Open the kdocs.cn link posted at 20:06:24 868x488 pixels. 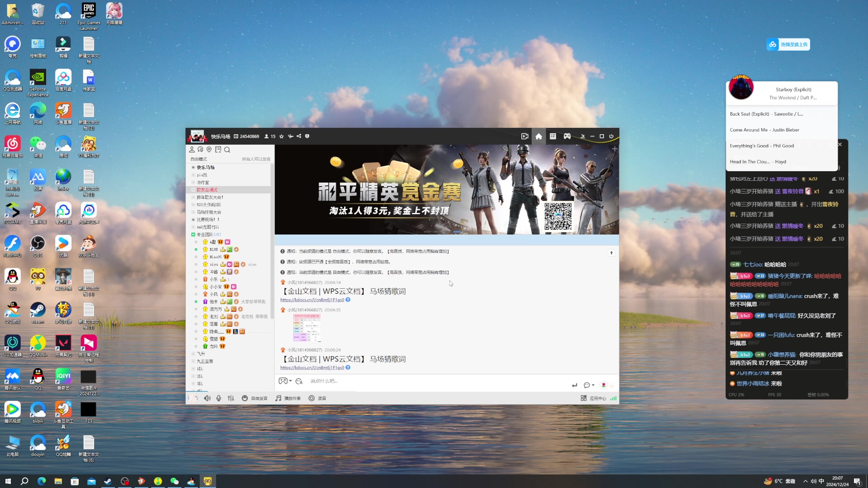312,367
